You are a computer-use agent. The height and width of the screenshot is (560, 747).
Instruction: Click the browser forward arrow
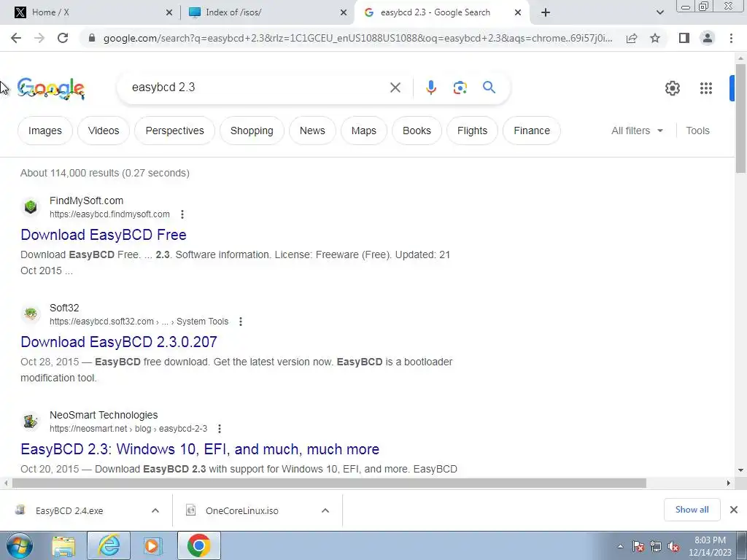click(39, 38)
